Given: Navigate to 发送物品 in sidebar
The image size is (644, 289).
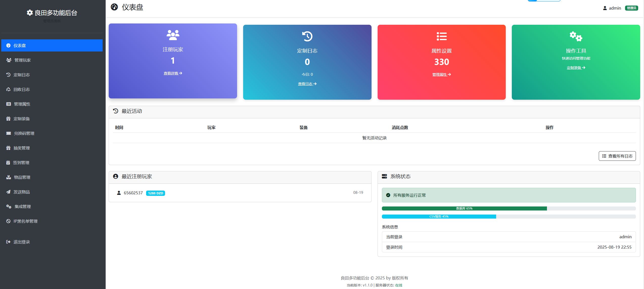Looking at the screenshot, I should tap(52, 192).
